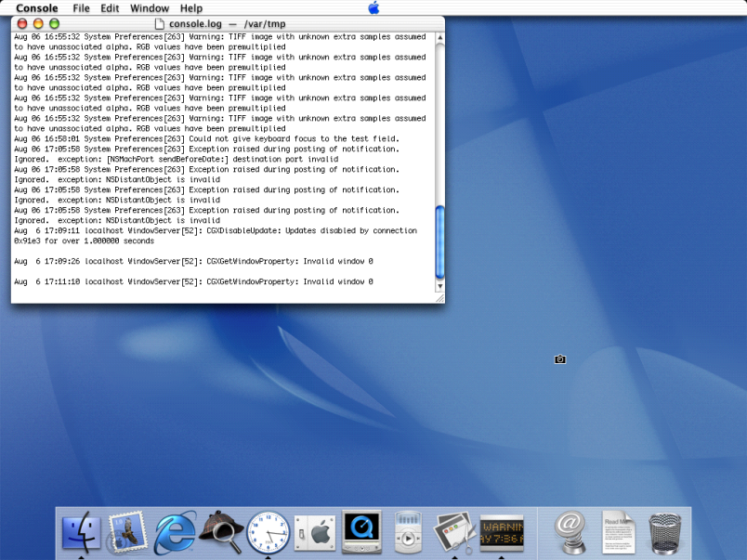
Task: Open the Mac.com @ spring icon
Action: point(570,532)
